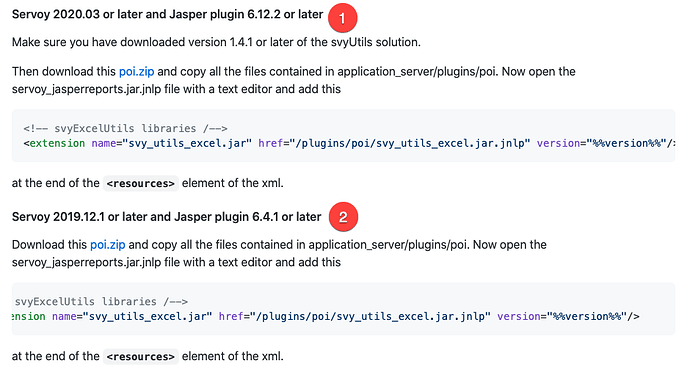Open the first poi.zip download link
The width and height of the screenshot is (690, 372).
click(x=136, y=71)
